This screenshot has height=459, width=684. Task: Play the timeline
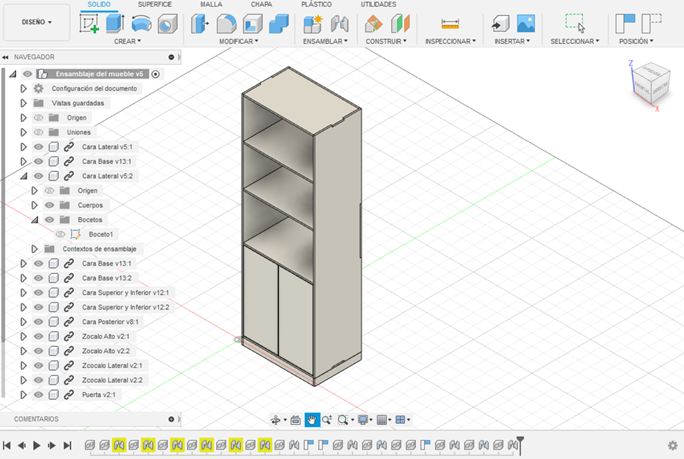point(37,445)
